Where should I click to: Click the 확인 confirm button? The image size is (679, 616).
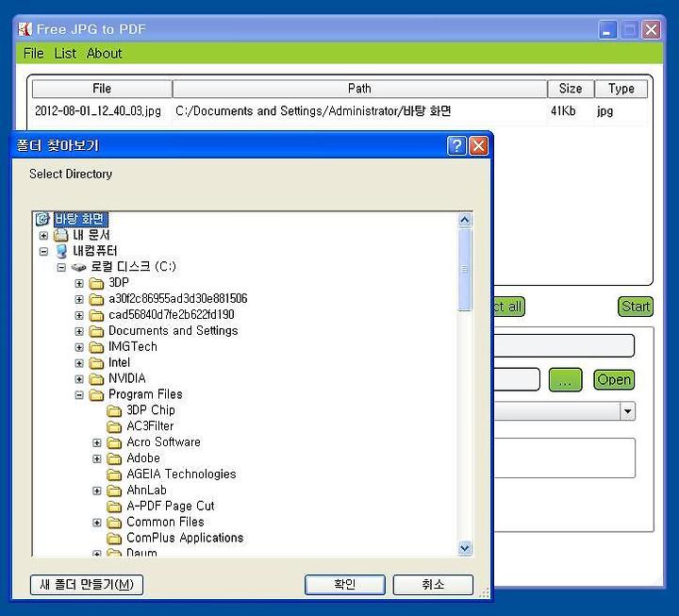point(345,585)
